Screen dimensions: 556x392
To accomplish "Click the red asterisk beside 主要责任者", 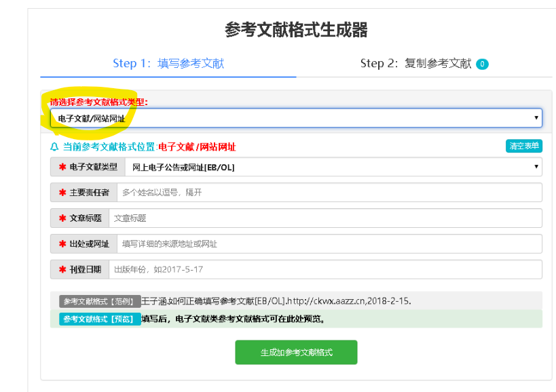I will (x=62, y=193).
